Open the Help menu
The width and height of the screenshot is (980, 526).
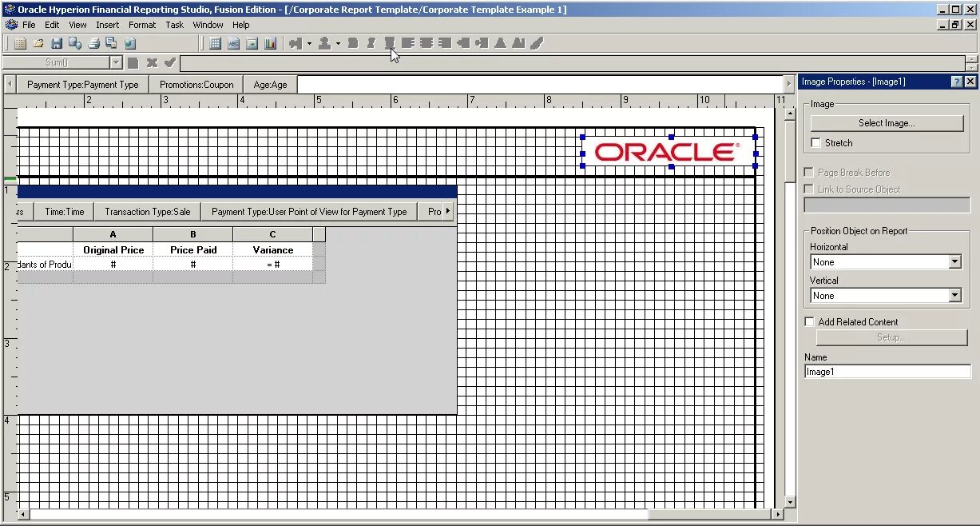click(x=241, y=25)
